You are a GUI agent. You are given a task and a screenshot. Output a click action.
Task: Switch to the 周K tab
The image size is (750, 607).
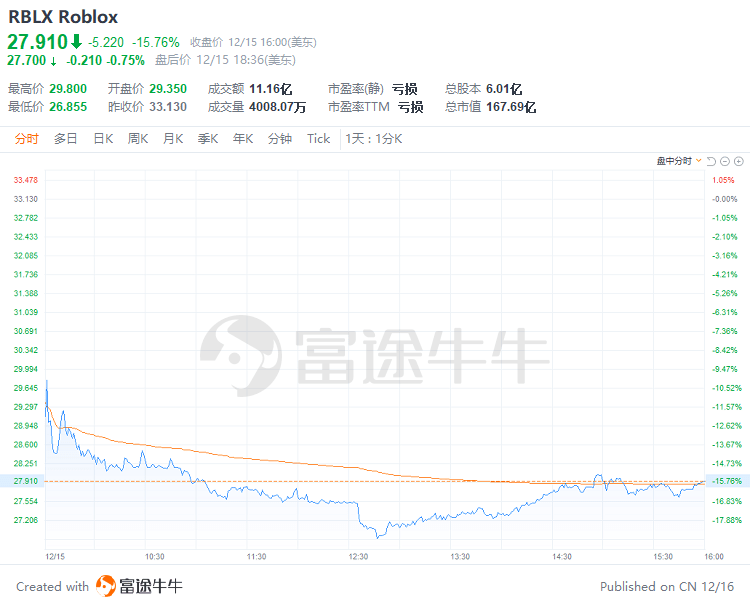pyautogui.click(x=138, y=139)
